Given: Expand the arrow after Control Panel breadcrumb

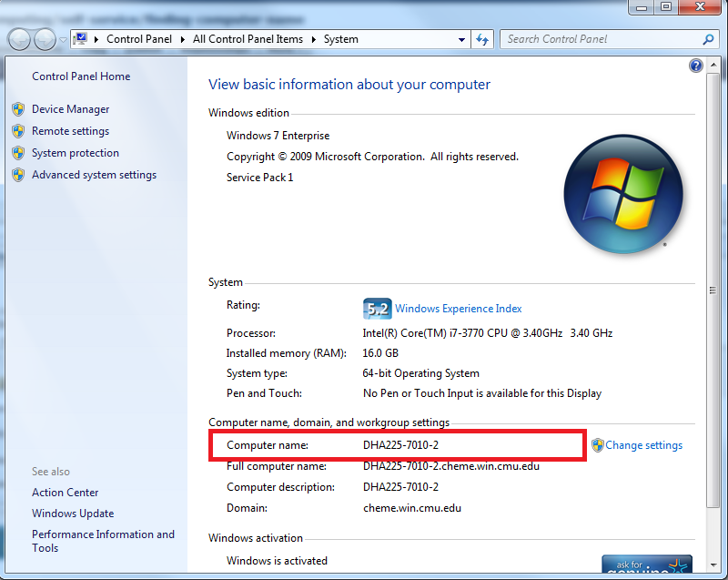Looking at the screenshot, I should (183, 39).
